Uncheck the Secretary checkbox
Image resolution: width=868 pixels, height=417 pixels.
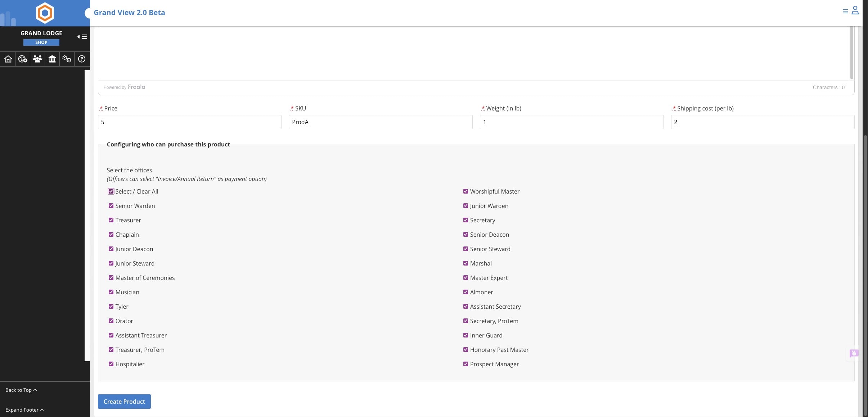coord(466,220)
